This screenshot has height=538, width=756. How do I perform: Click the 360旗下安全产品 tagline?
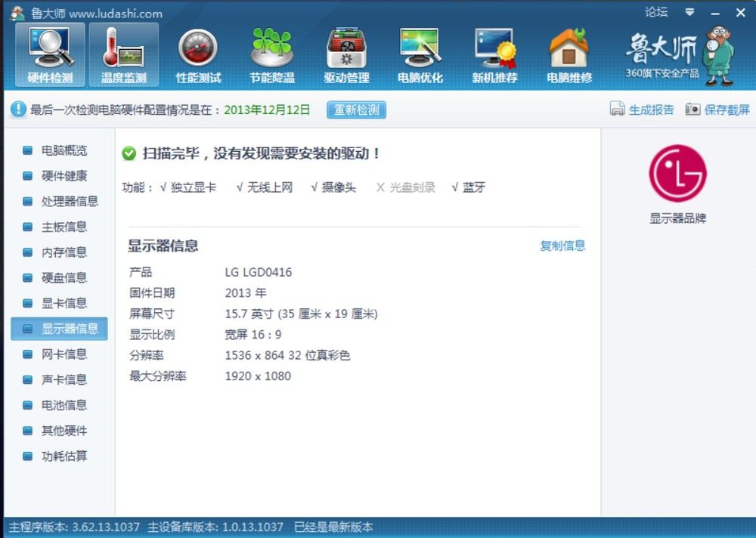tap(662, 73)
